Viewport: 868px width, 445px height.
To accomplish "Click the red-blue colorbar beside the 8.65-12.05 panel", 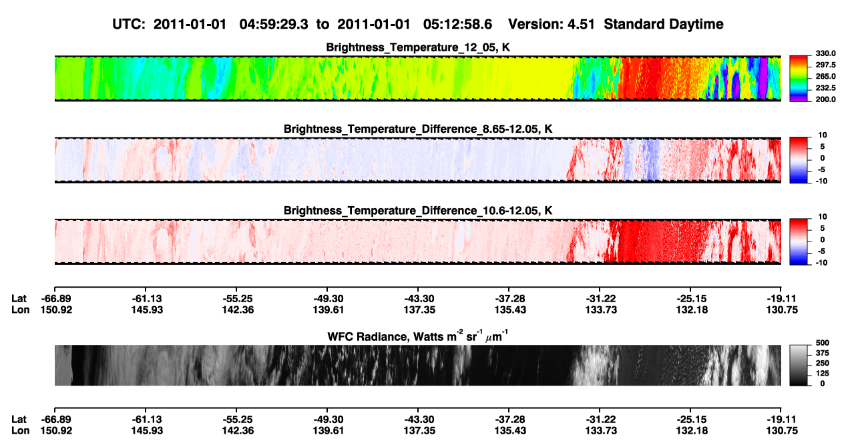I will [x=799, y=160].
